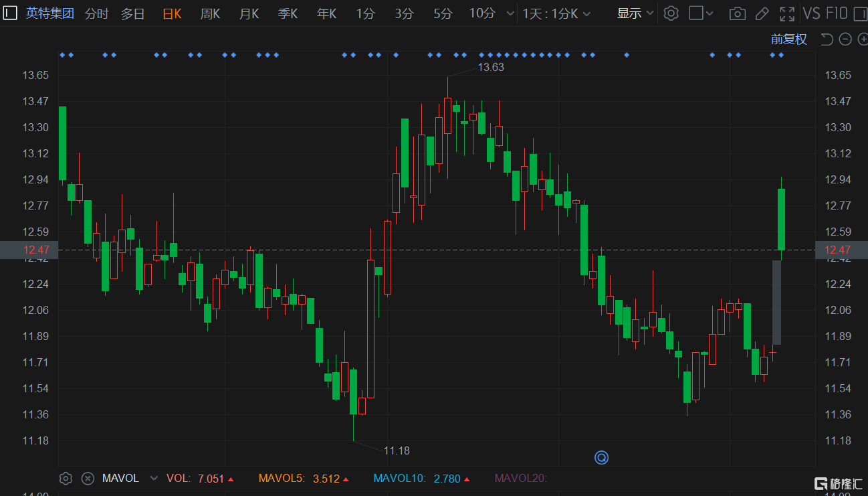868x496 pixels.
Task: Take a chart screenshot with camera icon
Action: pyautogui.click(x=737, y=13)
